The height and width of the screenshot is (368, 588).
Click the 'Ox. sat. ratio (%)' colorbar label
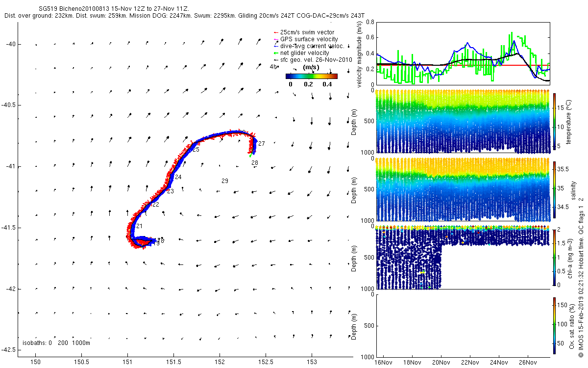tap(572, 326)
